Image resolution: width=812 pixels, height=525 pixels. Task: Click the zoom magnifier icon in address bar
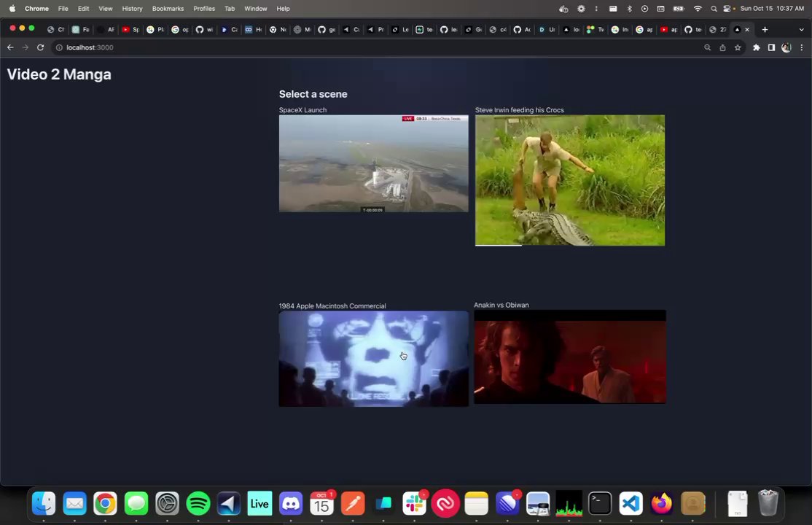pos(707,47)
